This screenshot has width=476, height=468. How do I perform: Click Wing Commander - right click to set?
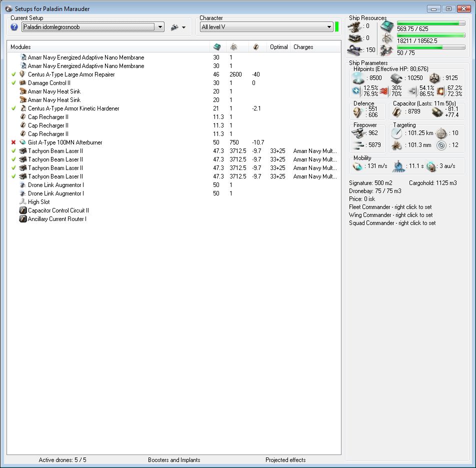click(x=391, y=215)
